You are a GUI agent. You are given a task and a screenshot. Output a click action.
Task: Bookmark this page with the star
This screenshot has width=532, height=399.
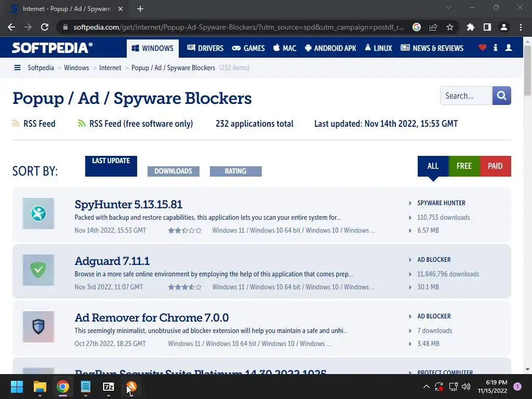pyautogui.click(x=450, y=27)
